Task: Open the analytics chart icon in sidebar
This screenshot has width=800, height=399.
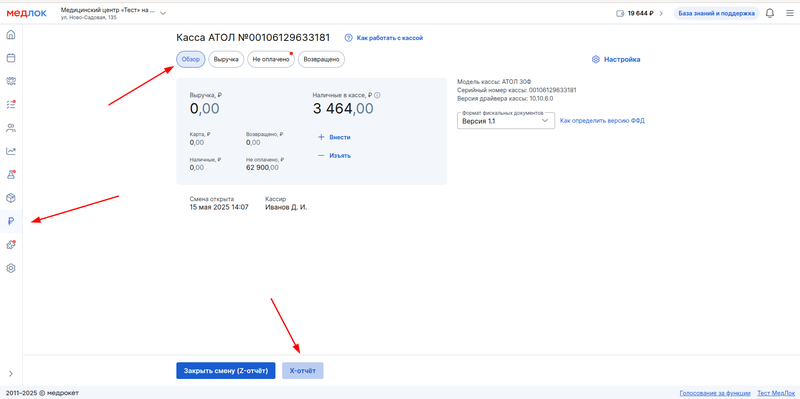Action: point(11,151)
